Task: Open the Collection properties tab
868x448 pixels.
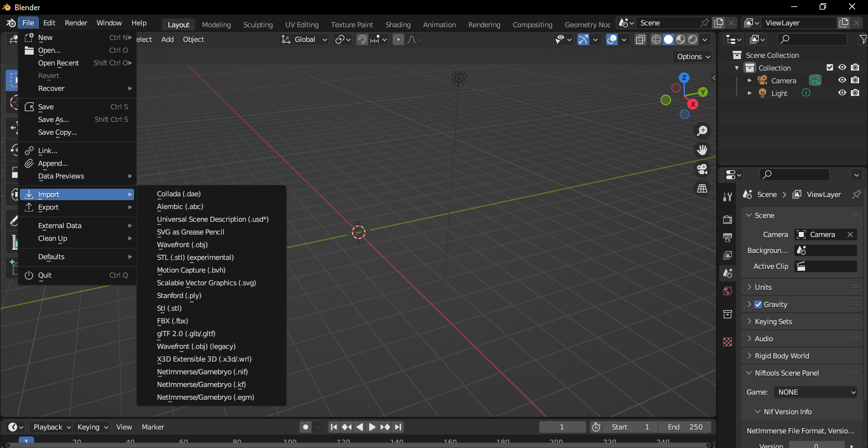Action: [x=728, y=315]
